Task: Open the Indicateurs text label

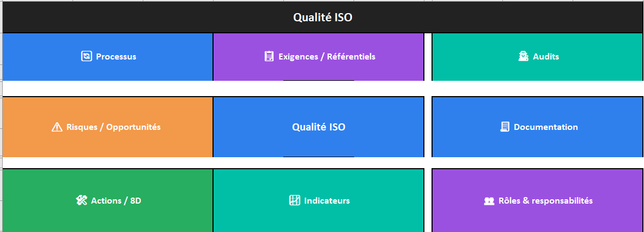Action: pos(327,200)
